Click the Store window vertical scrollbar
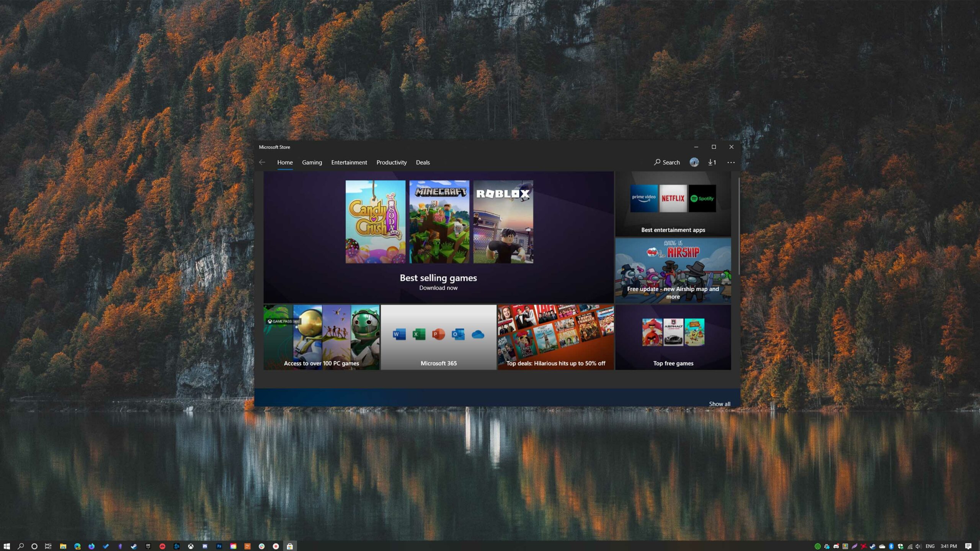The width and height of the screenshot is (980, 551). click(x=738, y=226)
